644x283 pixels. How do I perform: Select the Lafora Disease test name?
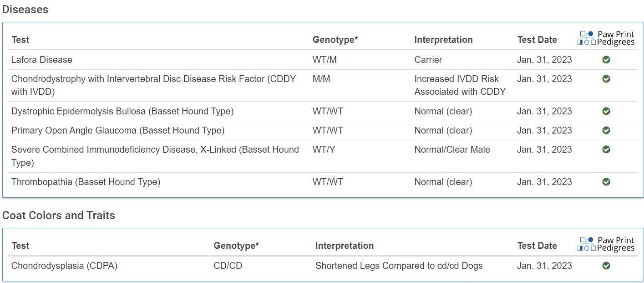click(x=42, y=60)
